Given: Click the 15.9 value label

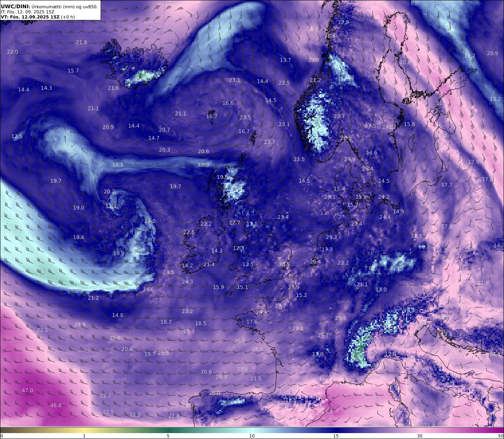Looking at the screenshot, I should tap(219, 287).
